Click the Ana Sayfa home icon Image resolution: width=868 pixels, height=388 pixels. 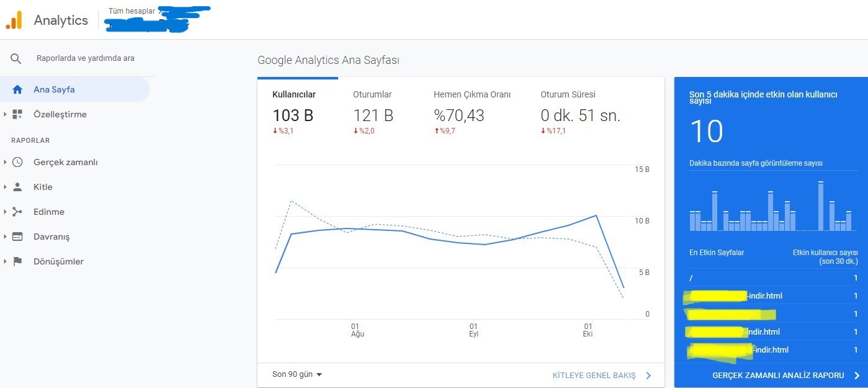(x=17, y=89)
